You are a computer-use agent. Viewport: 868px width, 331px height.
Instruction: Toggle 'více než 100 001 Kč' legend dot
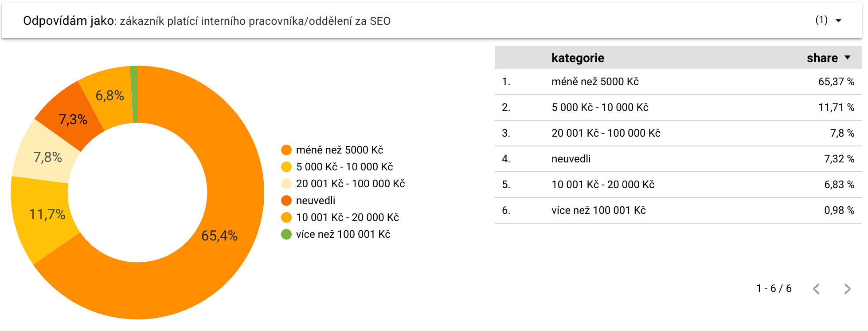[x=286, y=234]
